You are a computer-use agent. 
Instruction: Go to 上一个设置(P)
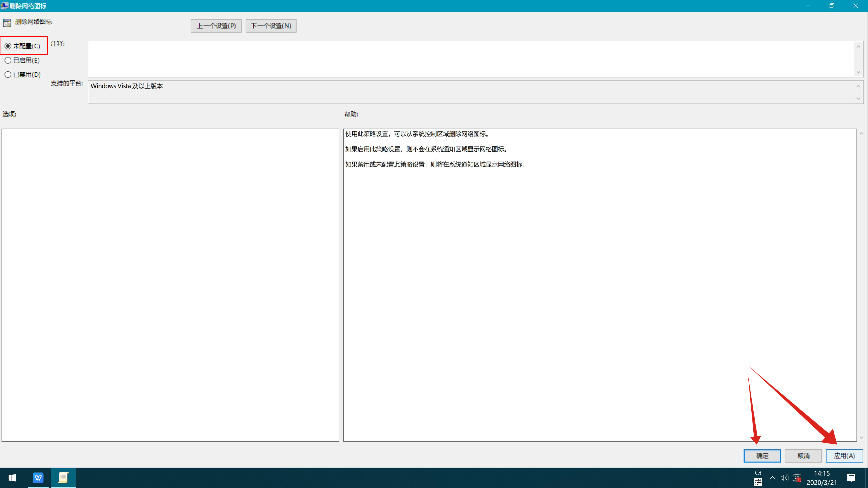coord(216,26)
